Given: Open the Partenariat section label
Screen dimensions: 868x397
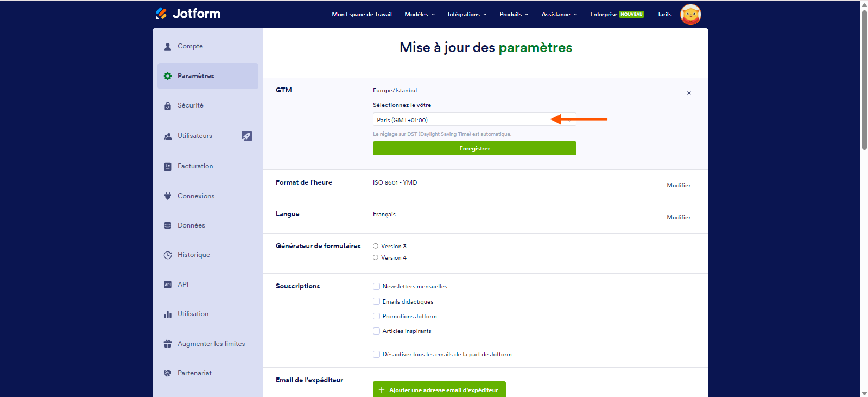Looking at the screenshot, I should 194,373.
